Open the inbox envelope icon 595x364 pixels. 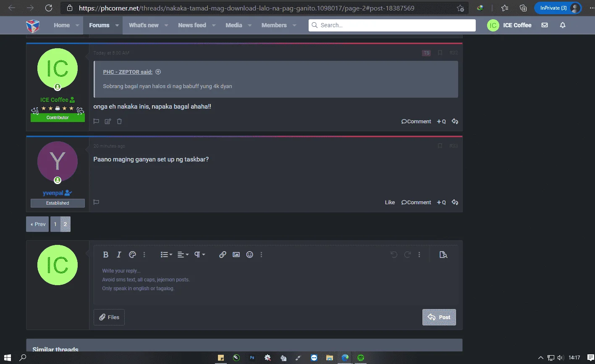545,25
